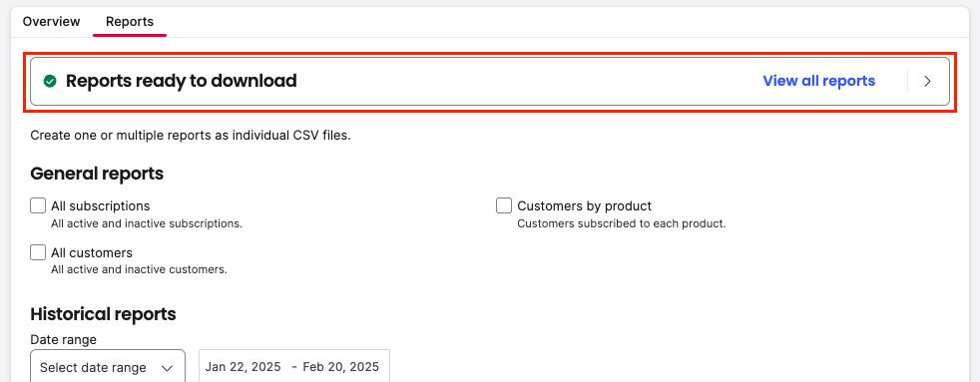The width and height of the screenshot is (980, 382).
Task: Check the All customers checkbox
Action: click(x=38, y=252)
